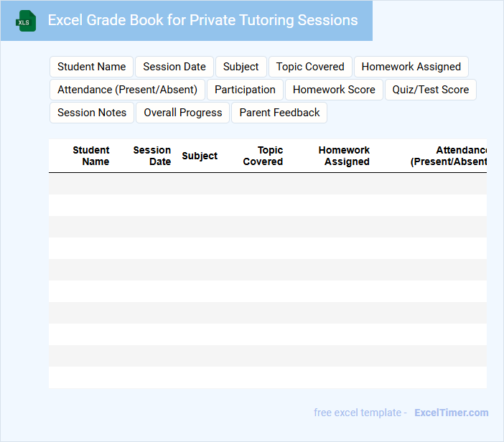Select the Overall Progress tag
504x442 pixels.
183,113
